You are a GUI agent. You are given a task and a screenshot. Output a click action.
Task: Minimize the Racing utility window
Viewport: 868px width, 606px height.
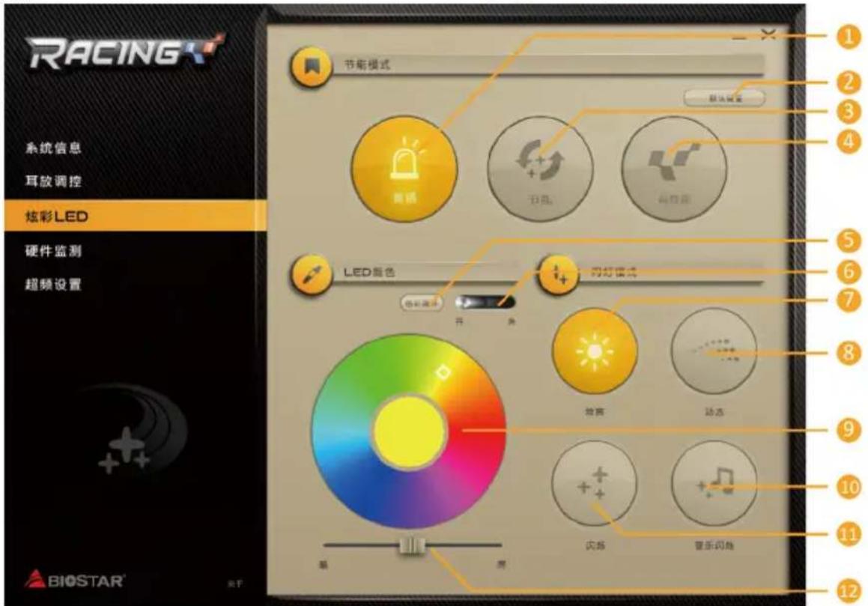pos(738,37)
